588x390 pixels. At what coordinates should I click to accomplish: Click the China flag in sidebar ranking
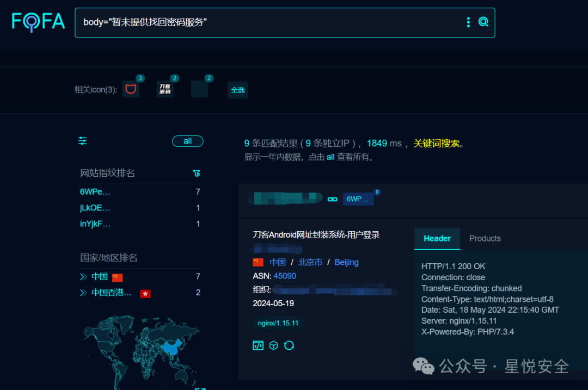click(x=118, y=277)
